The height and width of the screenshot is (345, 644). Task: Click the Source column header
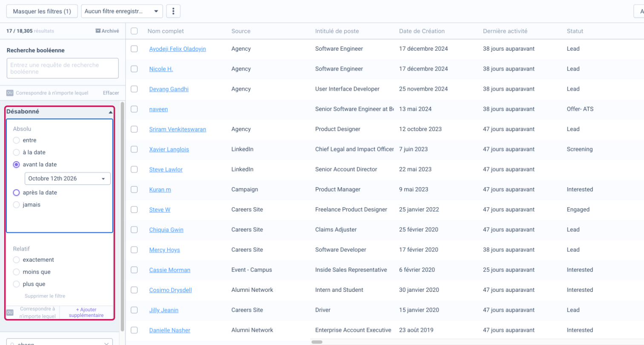[x=241, y=31]
